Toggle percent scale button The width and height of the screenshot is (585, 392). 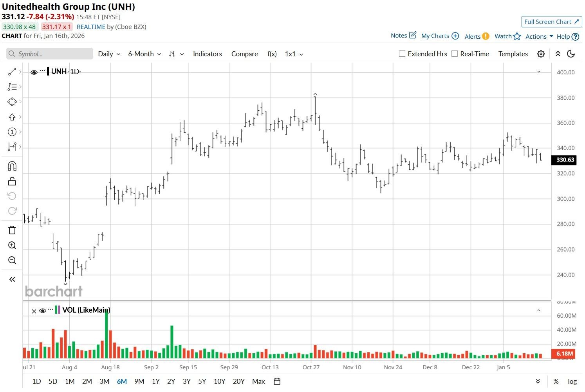coord(556,381)
